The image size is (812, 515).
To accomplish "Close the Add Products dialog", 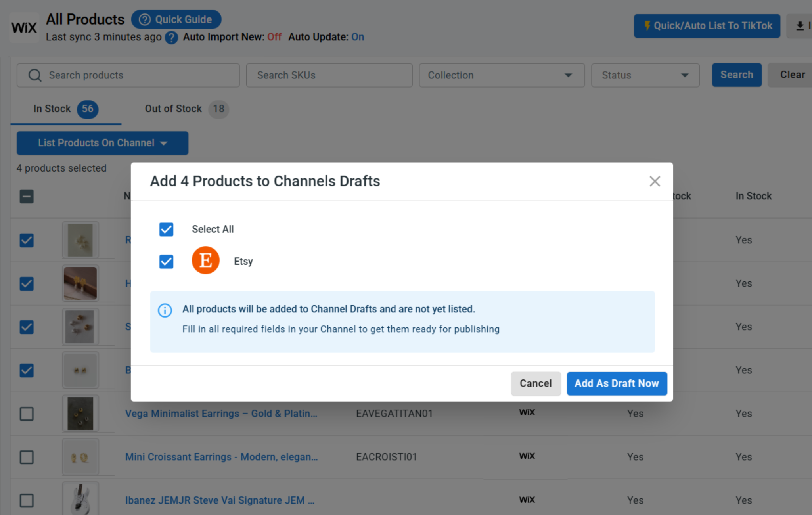I will pos(655,181).
